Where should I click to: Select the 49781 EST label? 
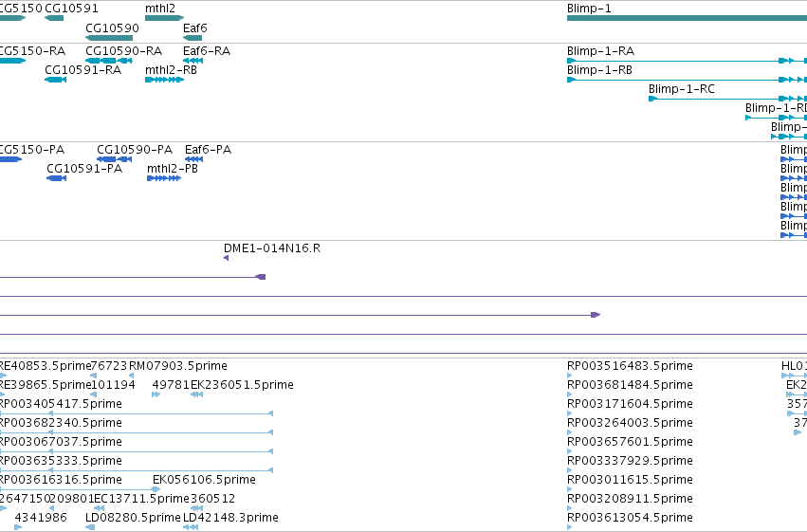tap(171, 385)
